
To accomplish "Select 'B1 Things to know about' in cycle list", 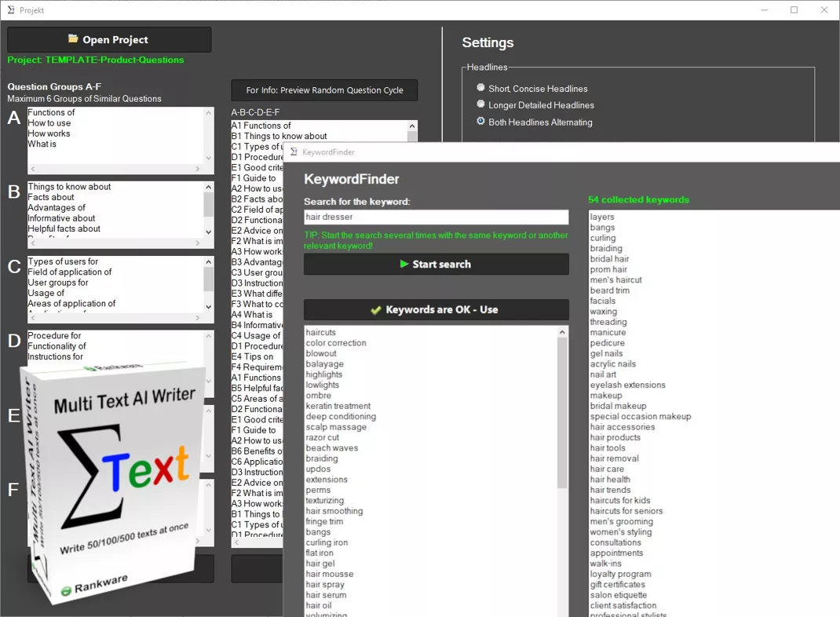I will 279,136.
